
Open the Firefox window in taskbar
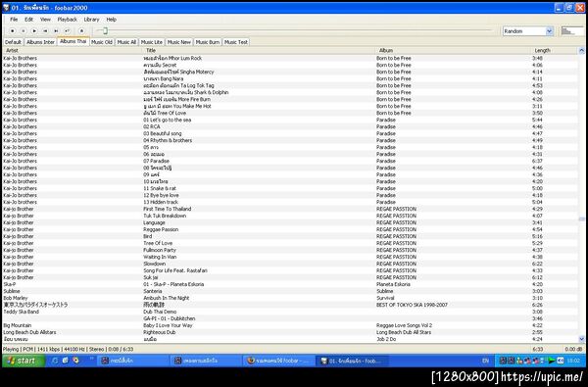click(278, 361)
